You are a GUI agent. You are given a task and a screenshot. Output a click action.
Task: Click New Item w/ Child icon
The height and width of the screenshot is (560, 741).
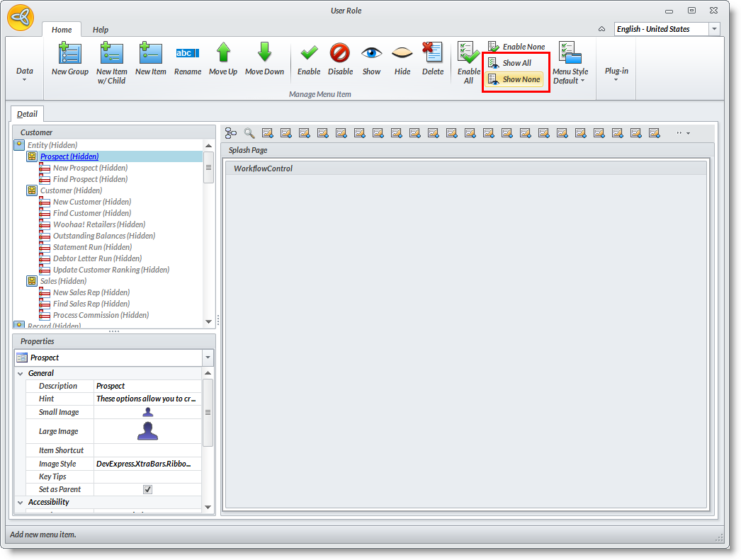click(111, 54)
